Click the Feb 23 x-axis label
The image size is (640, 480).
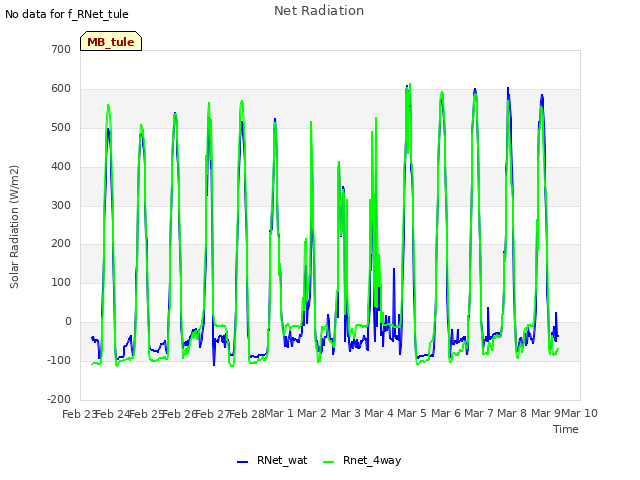(x=79, y=414)
